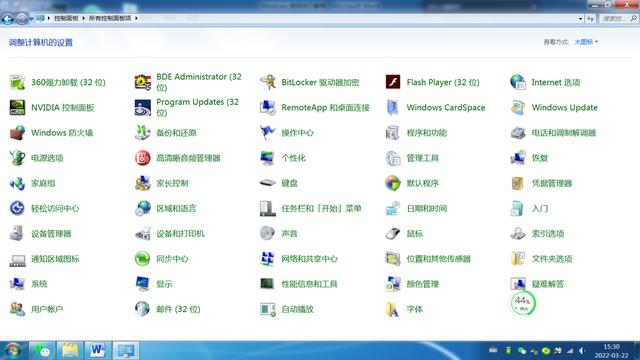Open Windows 防火墙 icon
The width and height of the screenshot is (640, 360).
[x=18, y=133]
